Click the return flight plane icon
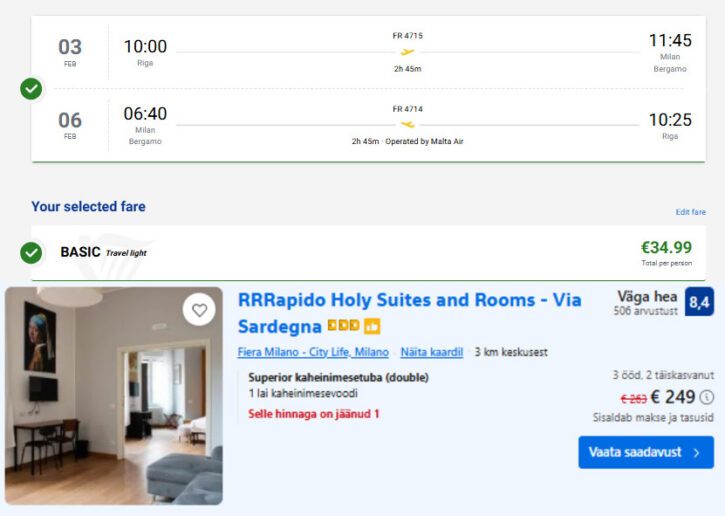Viewport: 725px width, 516px height. 407,124
